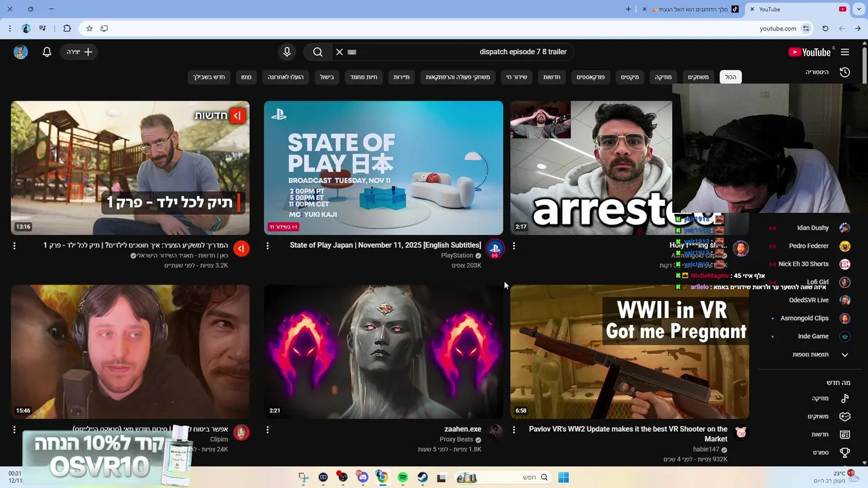Viewport: 868px width, 488px height.
Task: Select the 'משחקים' filter chip
Action: coord(698,77)
